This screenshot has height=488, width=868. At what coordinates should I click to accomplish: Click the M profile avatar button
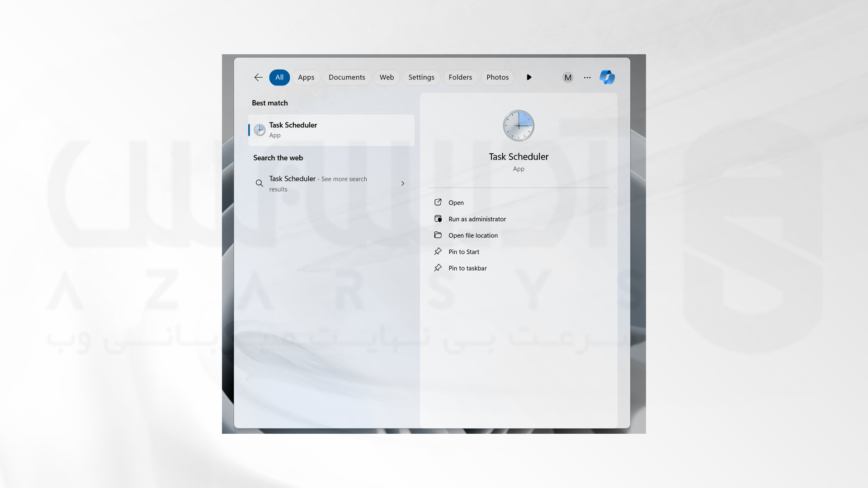point(567,77)
